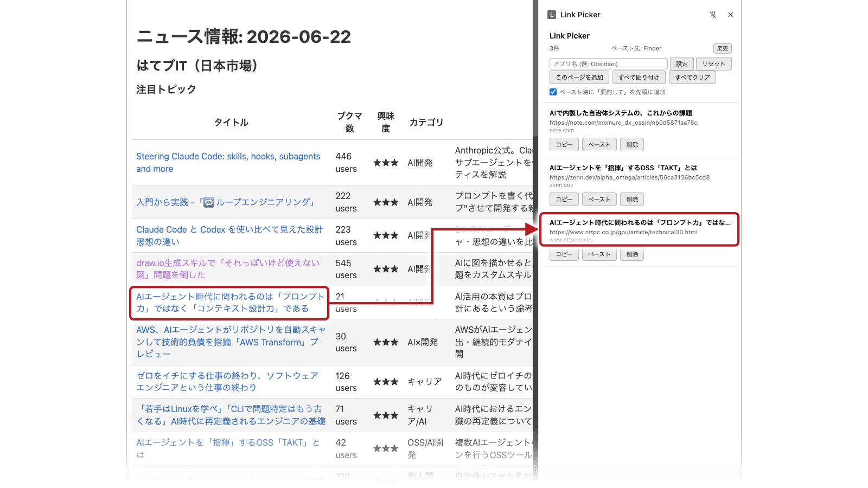Delete the 自治体システム link entry
Screen dimensions: 868x488
coord(632,145)
